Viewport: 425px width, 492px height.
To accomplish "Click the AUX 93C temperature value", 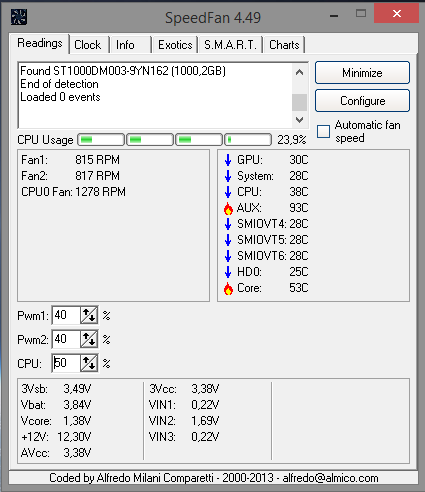I will point(299,208).
